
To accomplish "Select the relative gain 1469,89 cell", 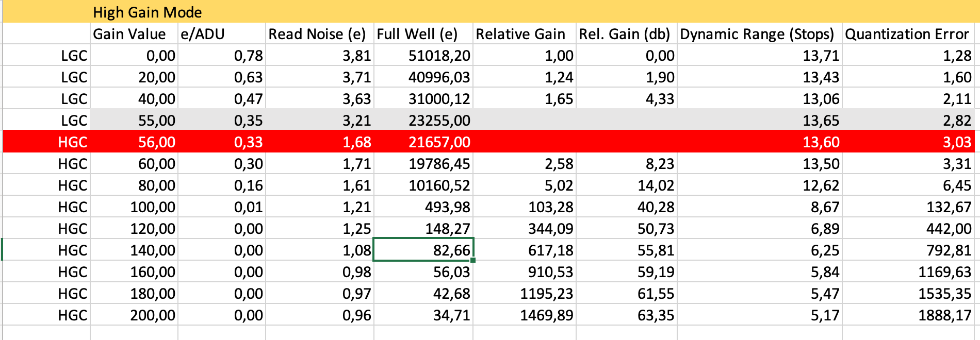I will coord(525,315).
